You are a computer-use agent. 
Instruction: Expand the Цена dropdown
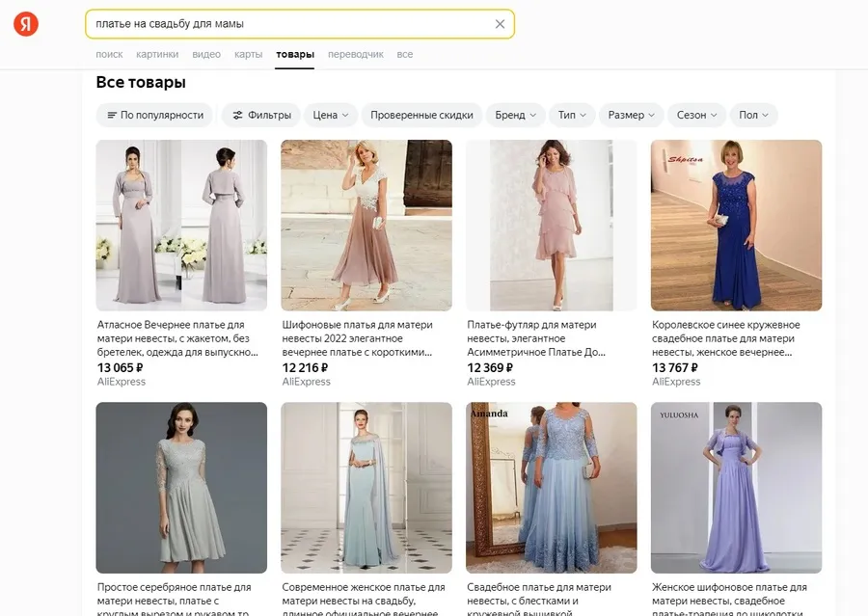pyautogui.click(x=332, y=115)
